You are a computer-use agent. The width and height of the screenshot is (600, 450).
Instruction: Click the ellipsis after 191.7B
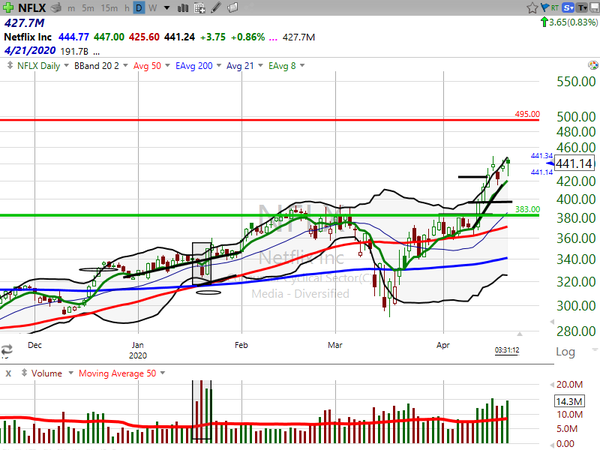tap(96, 53)
